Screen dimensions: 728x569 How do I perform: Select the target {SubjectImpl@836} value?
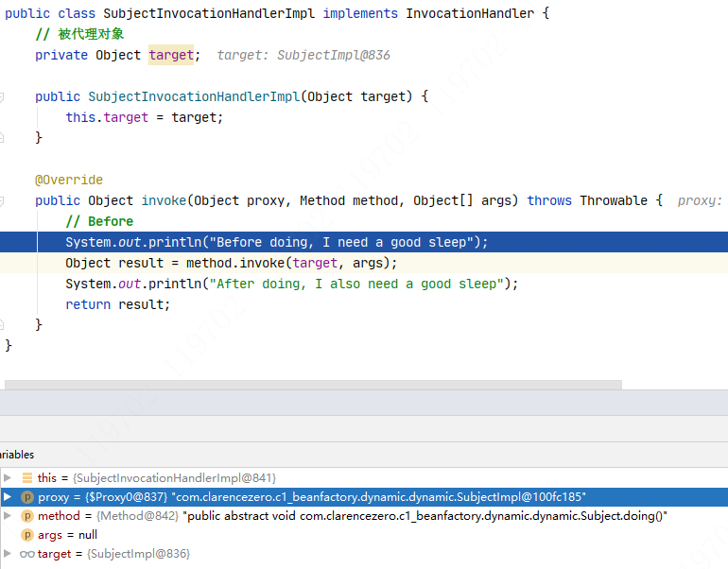138,554
